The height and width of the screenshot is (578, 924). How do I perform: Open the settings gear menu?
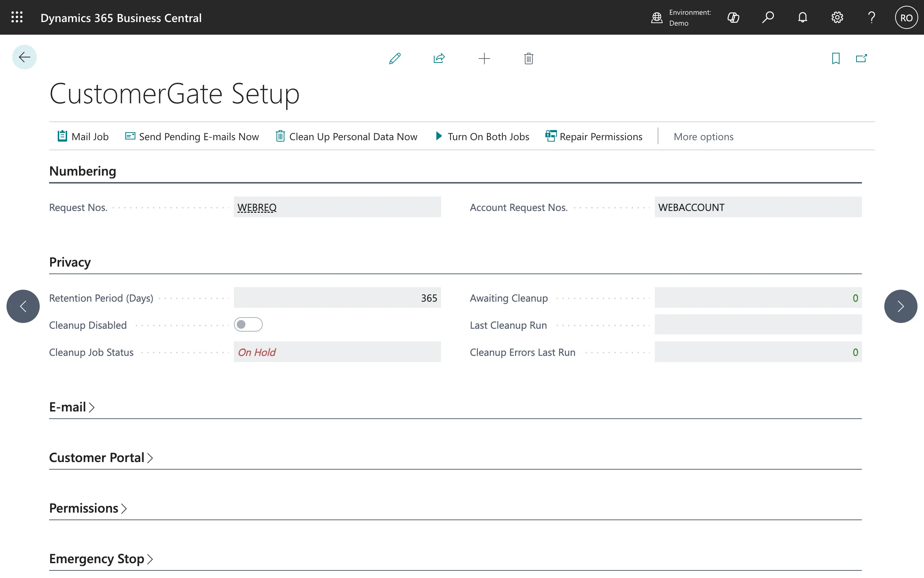click(837, 18)
